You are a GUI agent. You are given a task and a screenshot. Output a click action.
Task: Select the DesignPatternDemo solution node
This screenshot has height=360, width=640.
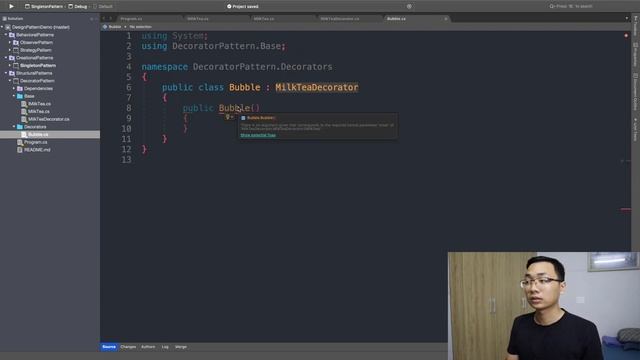coord(40,27)
